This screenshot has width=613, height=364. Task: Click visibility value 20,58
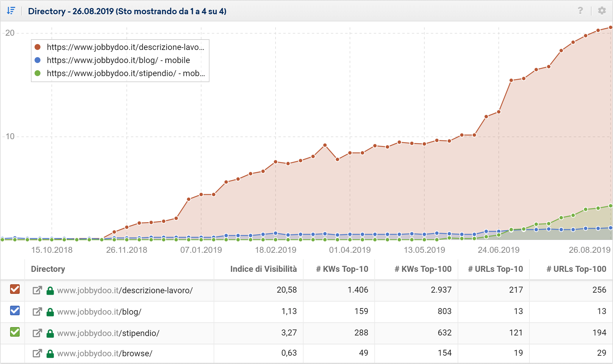(x=287, y=290)
